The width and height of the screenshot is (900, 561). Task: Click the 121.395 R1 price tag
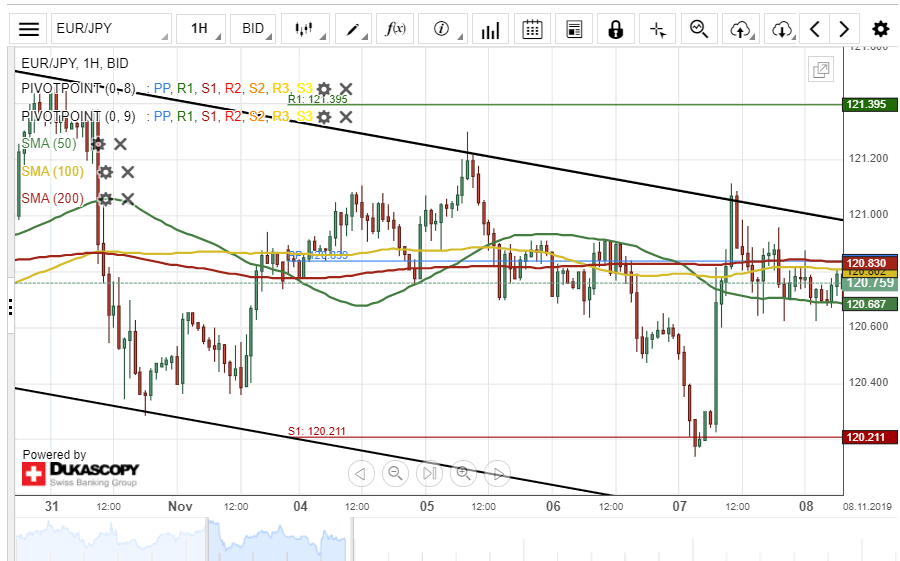pyautogui.click(x=870, y=105)
